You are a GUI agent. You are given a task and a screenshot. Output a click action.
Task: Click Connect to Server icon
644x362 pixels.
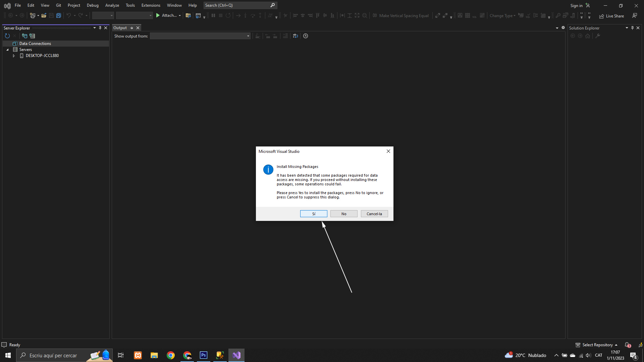[x=32, y=36]
